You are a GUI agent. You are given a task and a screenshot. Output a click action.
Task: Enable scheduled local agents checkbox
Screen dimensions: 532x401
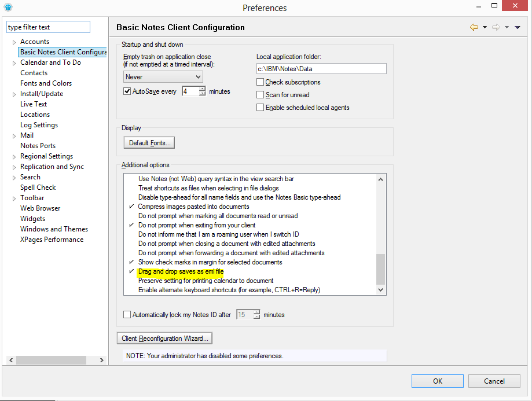point(261,108)
